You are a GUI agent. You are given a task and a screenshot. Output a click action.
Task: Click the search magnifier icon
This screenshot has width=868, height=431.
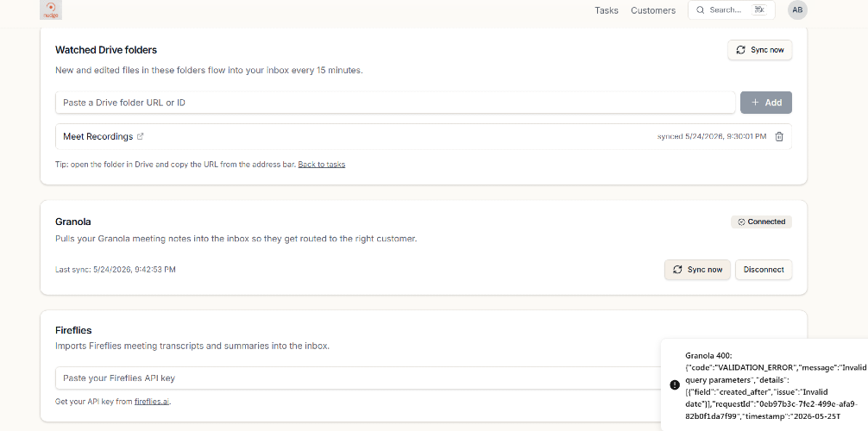701,10
